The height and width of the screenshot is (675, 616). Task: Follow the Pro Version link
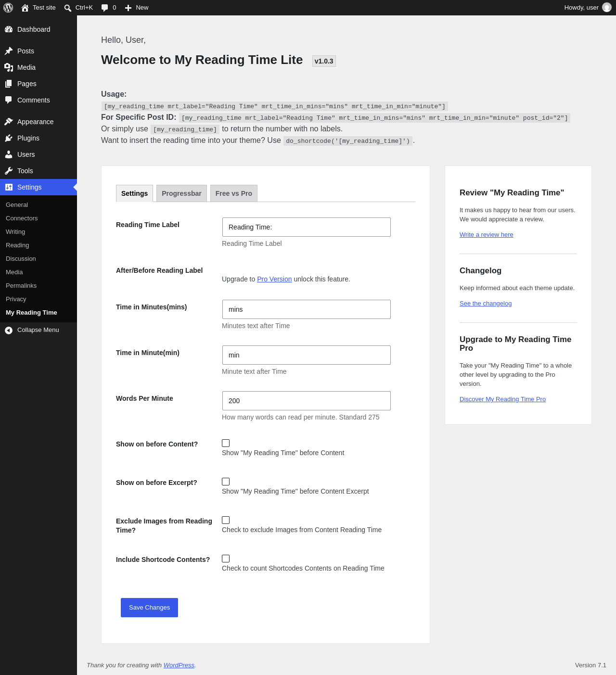(274, 279)
